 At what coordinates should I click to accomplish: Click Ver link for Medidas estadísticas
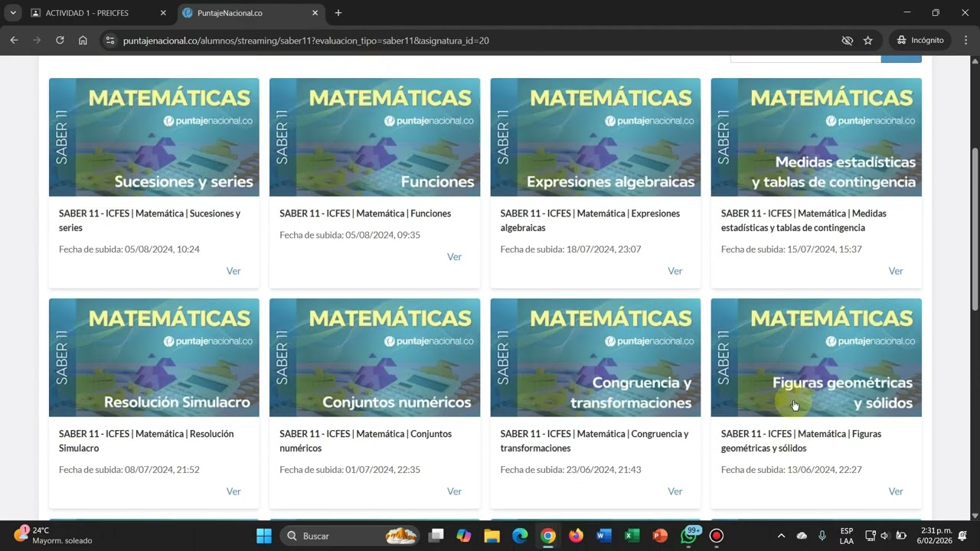click(896, 271)
